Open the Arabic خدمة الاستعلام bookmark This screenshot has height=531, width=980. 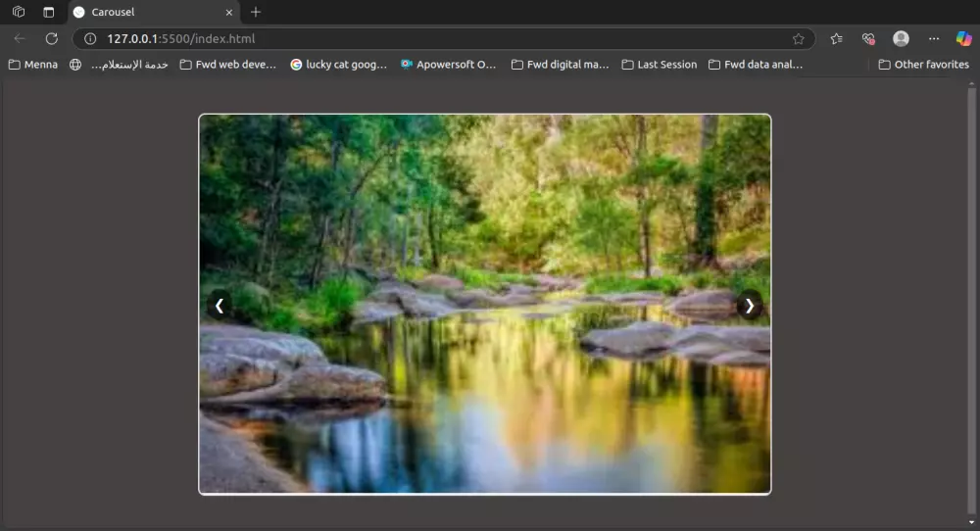click(x=119, y=65)
